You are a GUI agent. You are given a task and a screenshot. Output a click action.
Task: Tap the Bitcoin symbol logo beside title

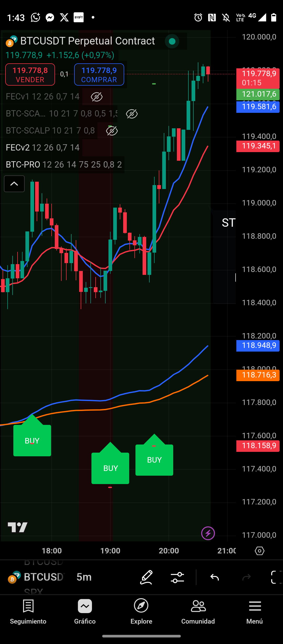[x=11, y=41]
